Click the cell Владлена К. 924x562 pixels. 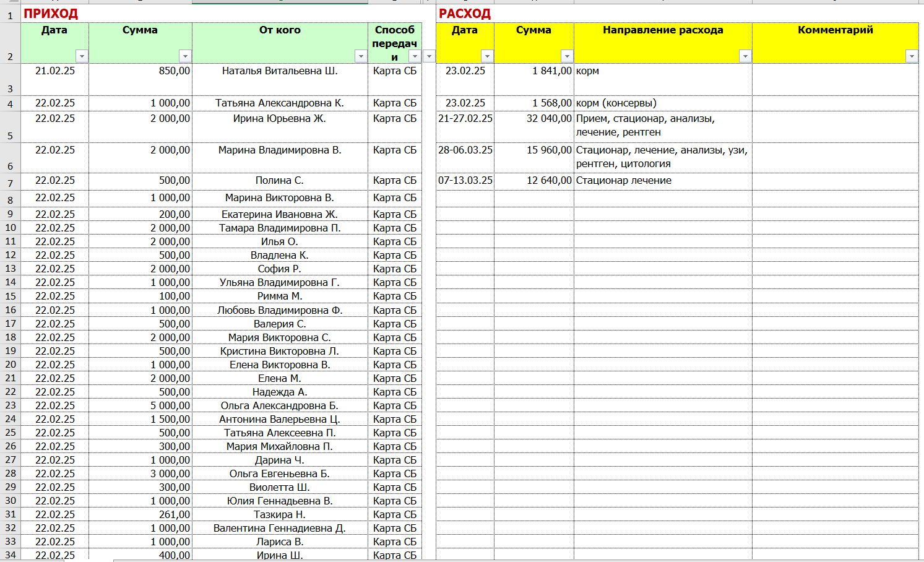280,255
